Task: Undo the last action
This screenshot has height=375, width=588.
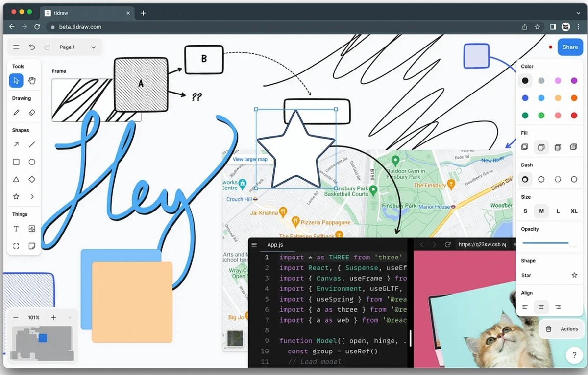Action: 32,47
